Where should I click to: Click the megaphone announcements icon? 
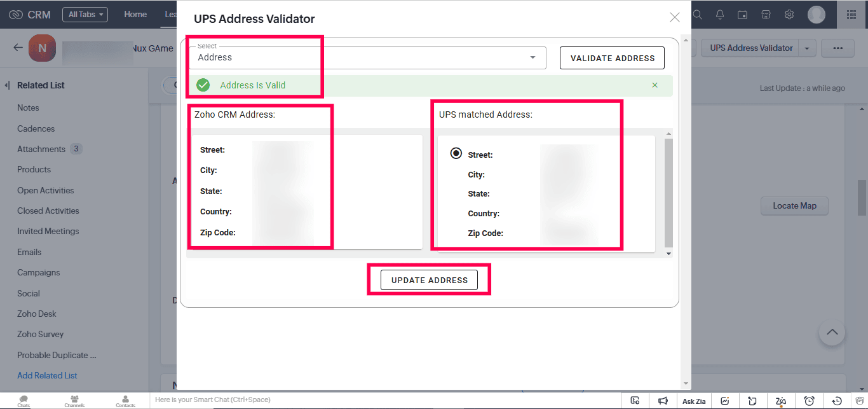pos(663,401)
